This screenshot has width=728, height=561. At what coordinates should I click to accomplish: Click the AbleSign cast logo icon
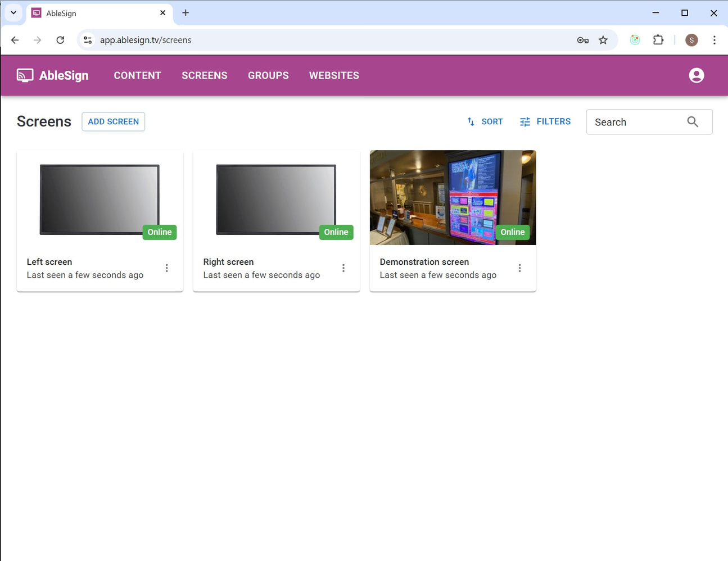24,75
